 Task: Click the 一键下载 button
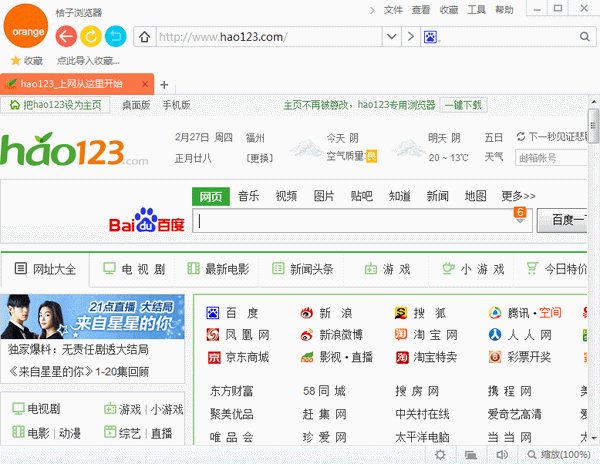point(463,105)
